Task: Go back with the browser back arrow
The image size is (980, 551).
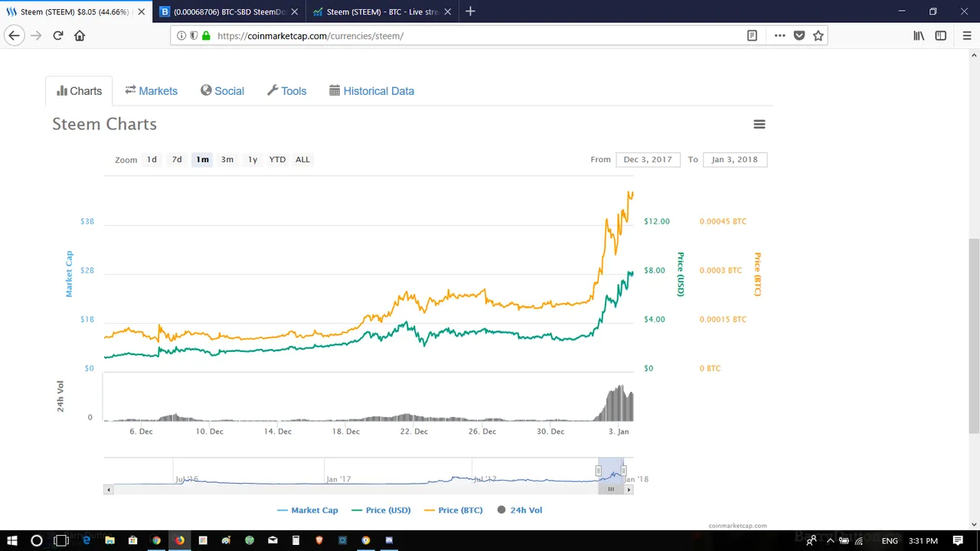Action: (x=14, y=35)
